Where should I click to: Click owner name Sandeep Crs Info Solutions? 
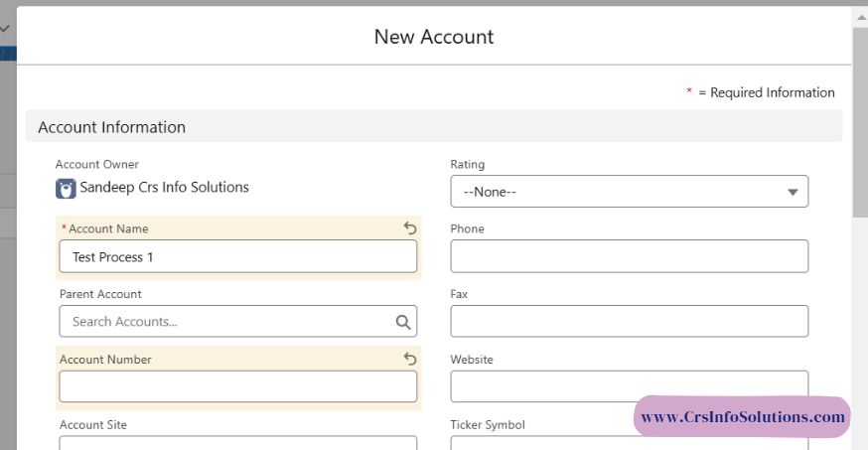pyautogui.click(x=164, y=188)
